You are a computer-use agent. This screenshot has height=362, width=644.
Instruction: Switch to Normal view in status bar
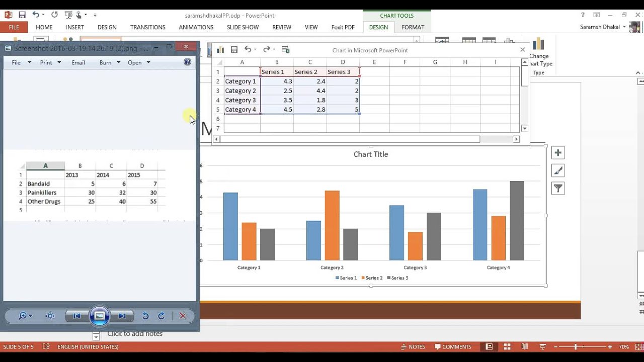point(489,347)
